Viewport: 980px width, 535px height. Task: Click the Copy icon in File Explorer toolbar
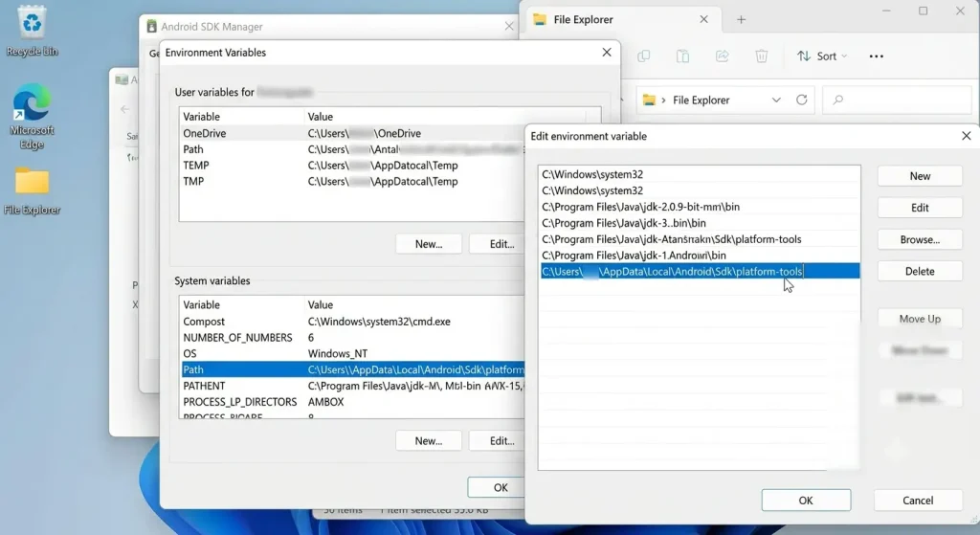[x=644, y=56]
